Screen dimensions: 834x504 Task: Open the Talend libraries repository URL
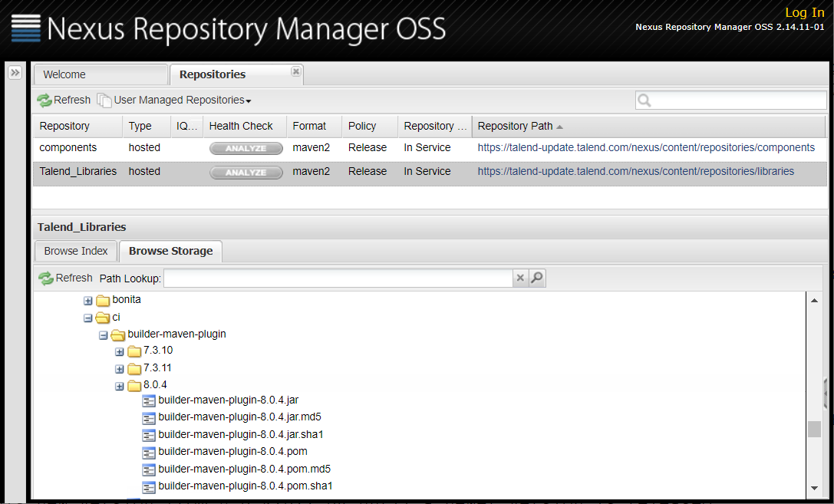635,172
